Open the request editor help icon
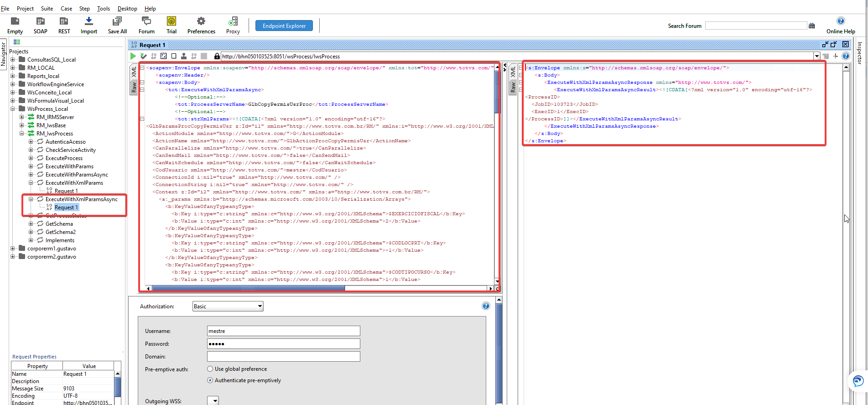Image resolution: width=868 pixels, height=405 pixels. [x=846, y=56]
